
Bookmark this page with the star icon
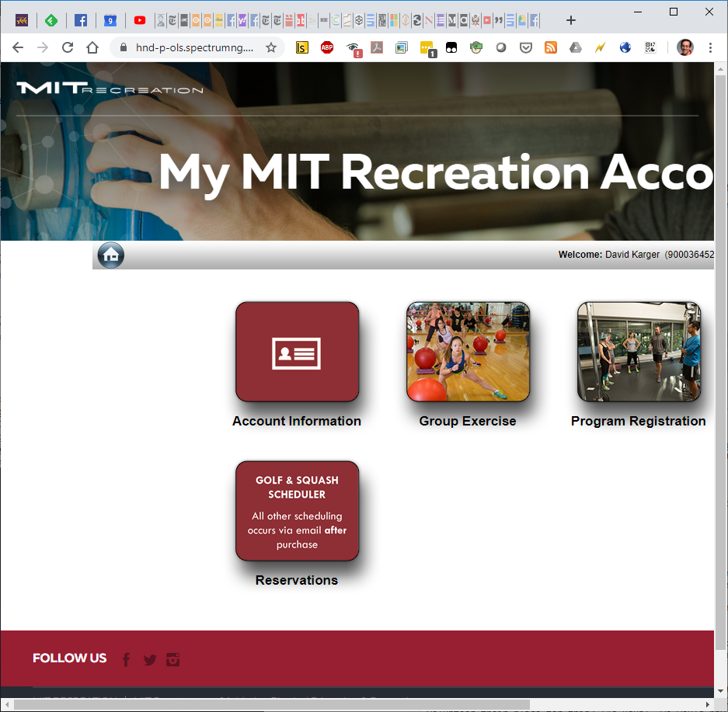270,47
